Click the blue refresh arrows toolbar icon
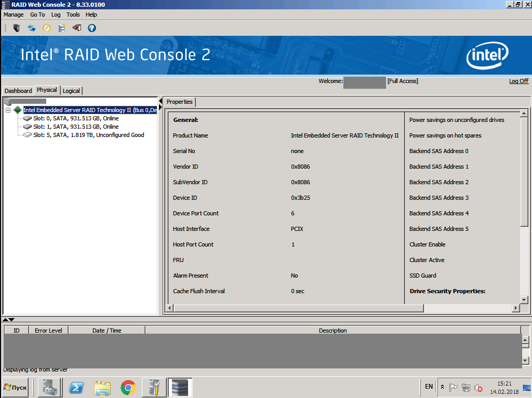Image resolution: width=532 pixels, height=398 pixels. 32,28
